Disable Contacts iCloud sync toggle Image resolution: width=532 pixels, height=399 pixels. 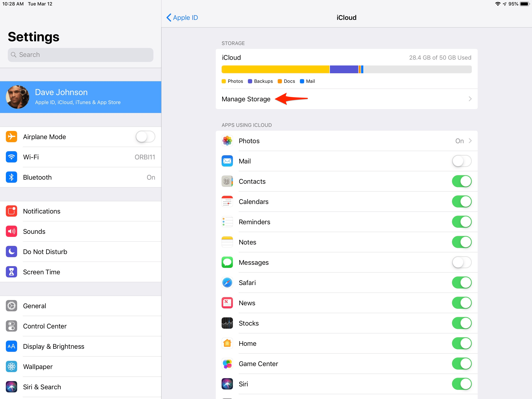461,181
